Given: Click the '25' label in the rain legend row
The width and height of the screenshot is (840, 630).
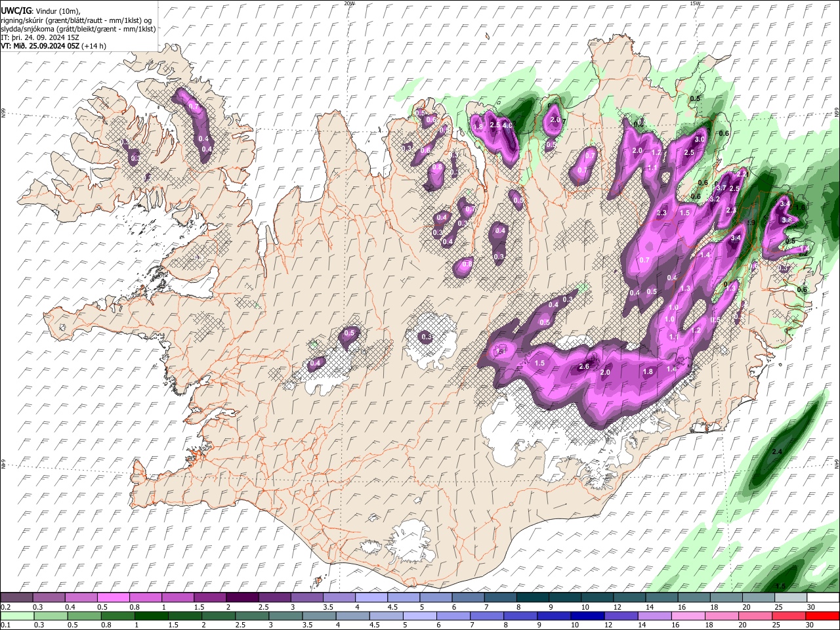Looking at the screenshot, I should pyautogui.click(x=777, y=625).
